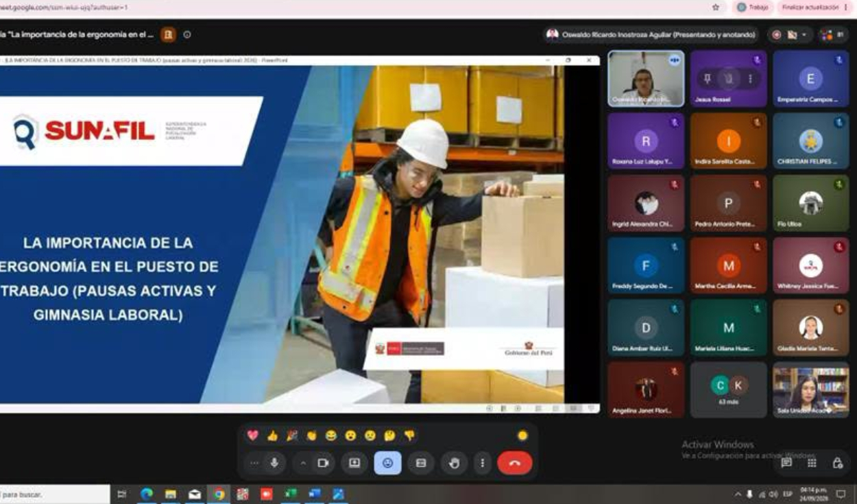This screenshot has height=504, width=857.
Task: Select Angelina Janet participant tile
Action: [646, 390]
